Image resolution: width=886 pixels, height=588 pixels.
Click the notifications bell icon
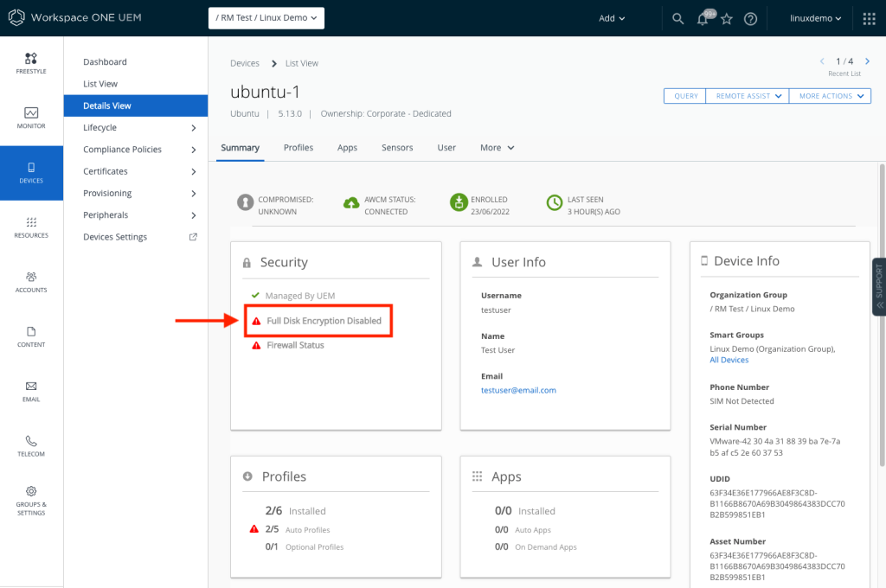703,19
